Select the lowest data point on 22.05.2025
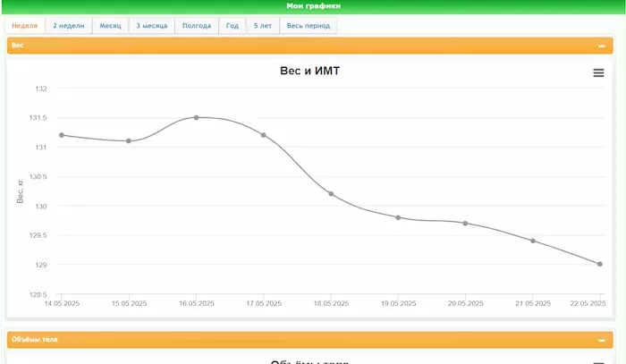 [x=600, y=264]
